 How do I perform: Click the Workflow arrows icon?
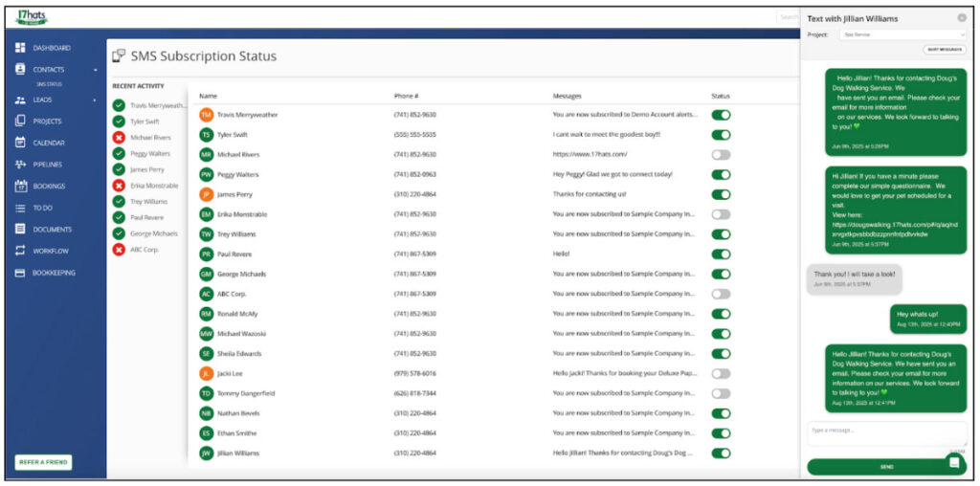20,251
